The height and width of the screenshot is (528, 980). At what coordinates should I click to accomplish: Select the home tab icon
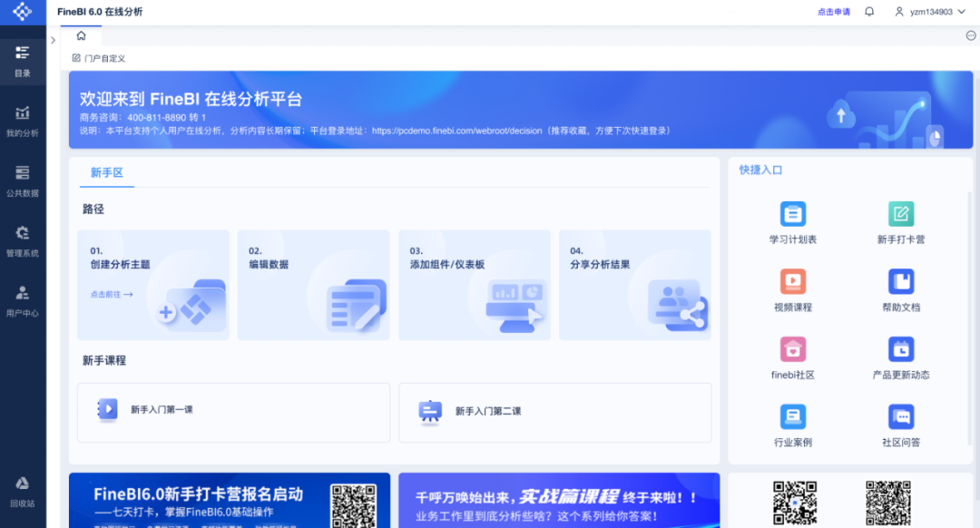82,35
